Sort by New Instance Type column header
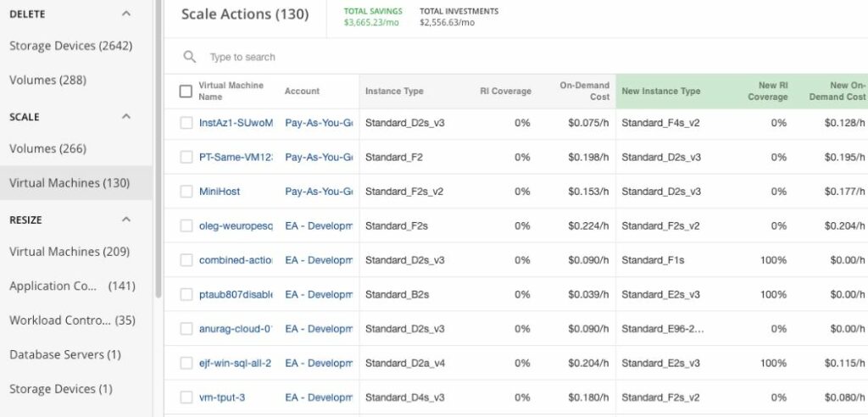868x417 pixels. point(661,91)
